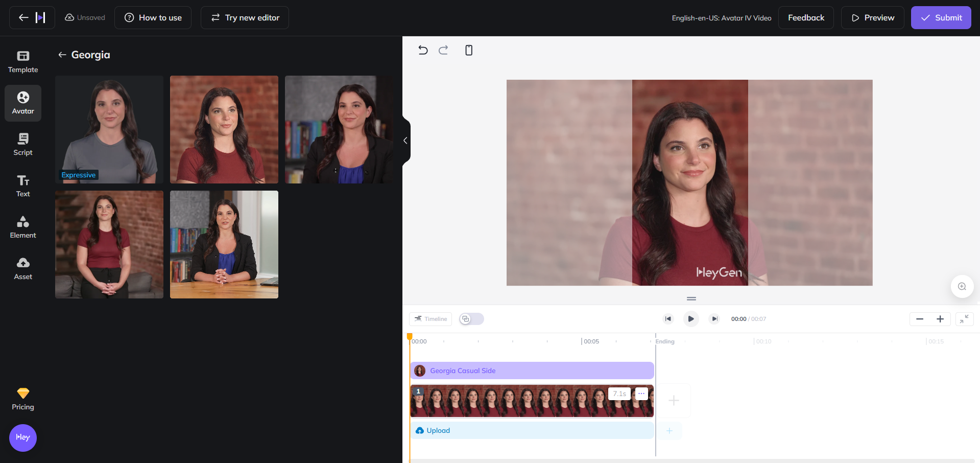Pick Georgia black blazer bookshelf close-up
The width and height of the screenshot is (980, 463).
pyautogui.click(x=339, y=129)
